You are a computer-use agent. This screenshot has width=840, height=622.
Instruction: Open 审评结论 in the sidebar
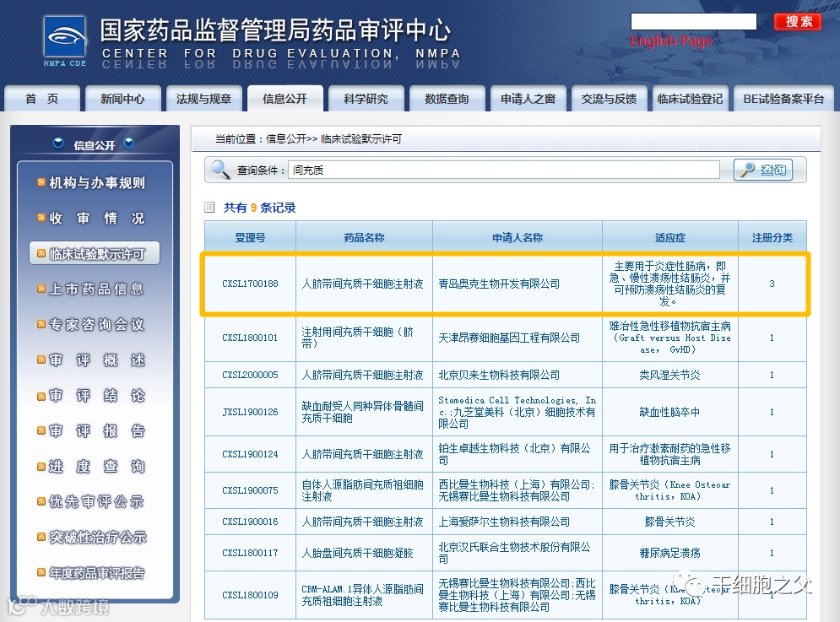[x=97, y=395]
